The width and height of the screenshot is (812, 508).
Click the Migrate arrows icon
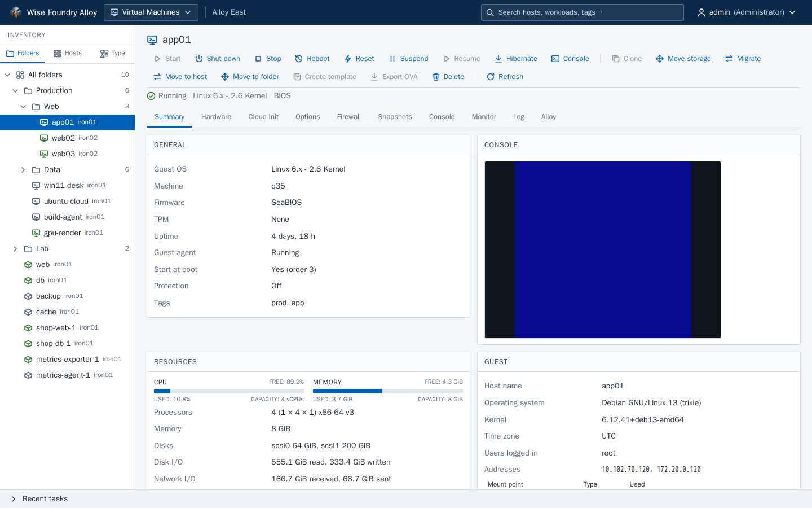[729, 59]
